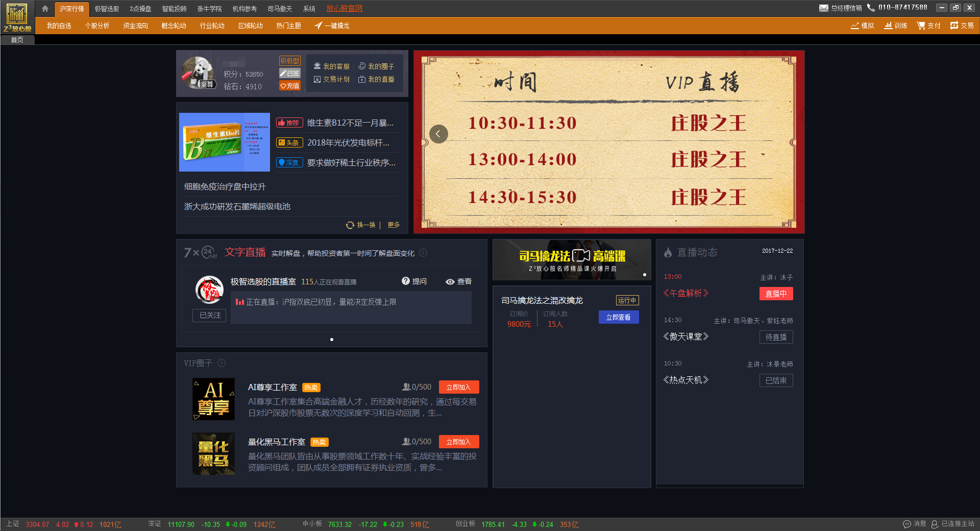Open the 总经理信箱 mailbox icon

(823, 8)
